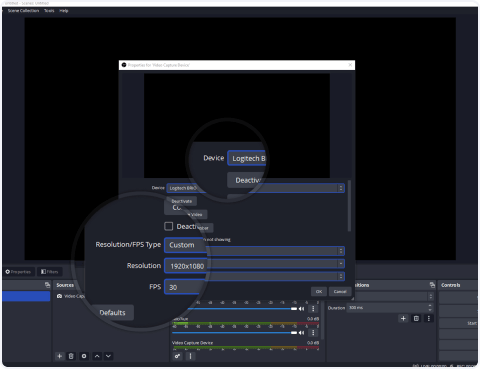
Task: Click OK in the Properties dialog
Action: point(319,291)
